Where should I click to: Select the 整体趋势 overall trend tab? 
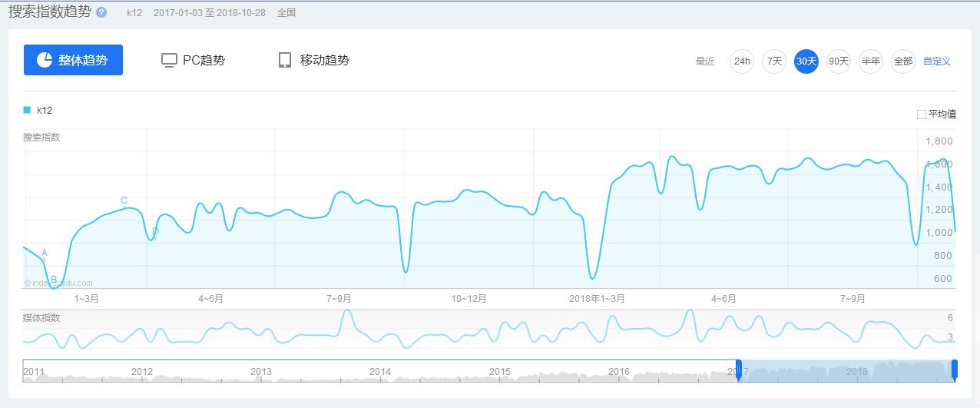pyautogui.click(x=73, y=60)
